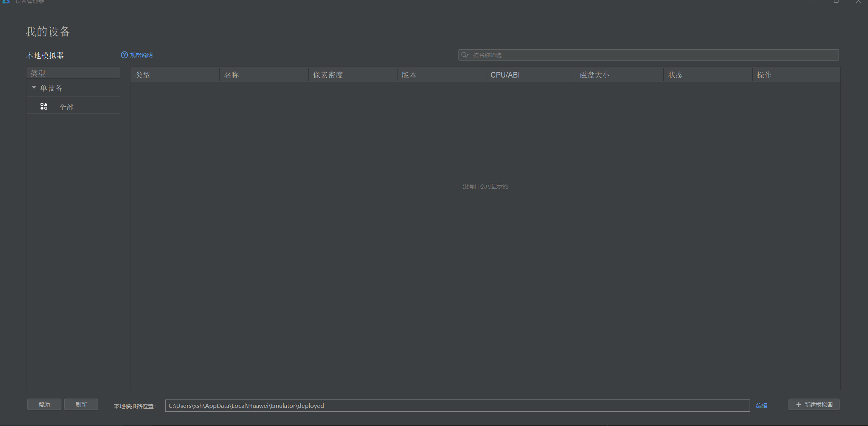Click the 没有什么可显示的 empty message

[x=485, y=187]
